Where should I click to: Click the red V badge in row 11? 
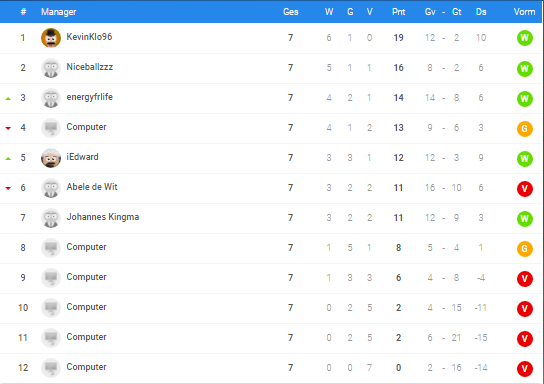[x=525, y=339]
